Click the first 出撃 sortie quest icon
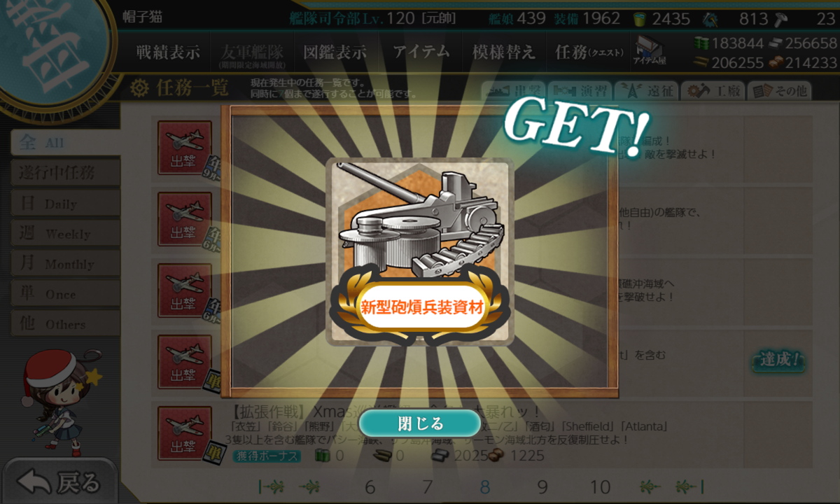The height and width of the screenshot is (504, 840). (184, 147)
